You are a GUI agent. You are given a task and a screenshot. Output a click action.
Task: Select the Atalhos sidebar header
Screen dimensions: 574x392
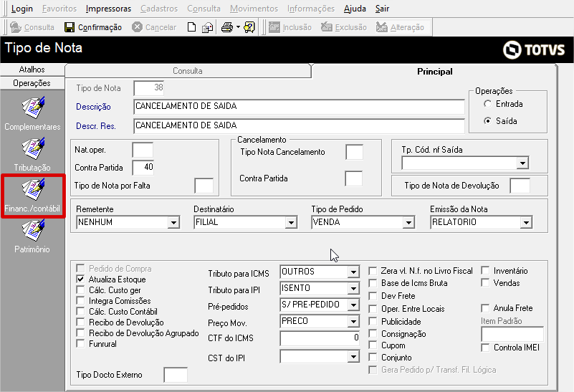(32, 70)
